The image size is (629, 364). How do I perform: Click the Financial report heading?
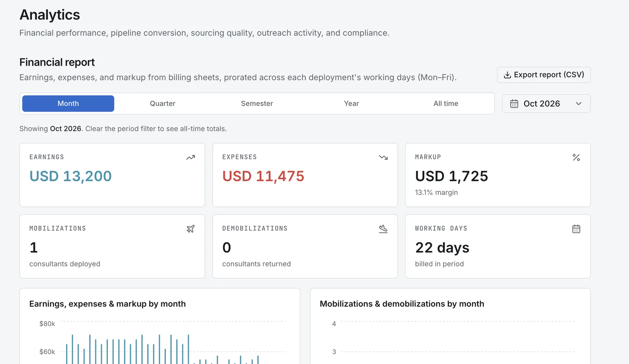click(57, 62)
